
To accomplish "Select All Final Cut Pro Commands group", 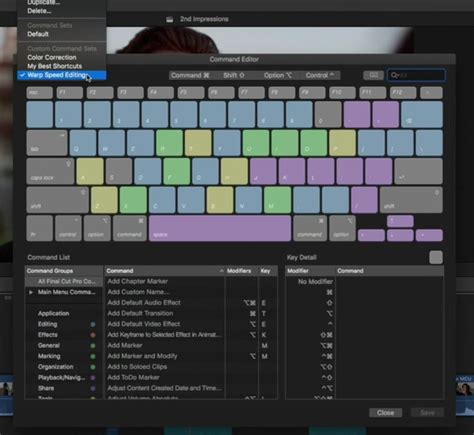I will (x=64, y=281).
